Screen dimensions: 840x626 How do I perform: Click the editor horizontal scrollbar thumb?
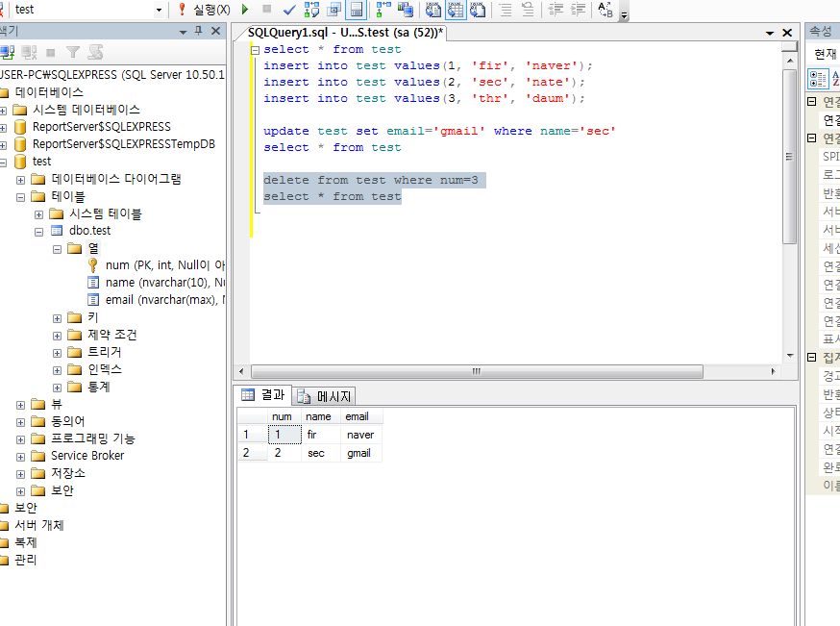pos(477,371)
